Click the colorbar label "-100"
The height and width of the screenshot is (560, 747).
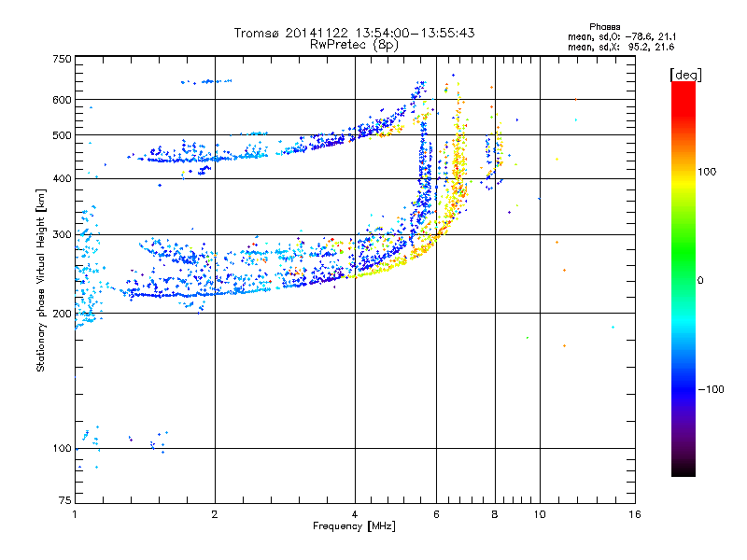[x=712, y=389]
